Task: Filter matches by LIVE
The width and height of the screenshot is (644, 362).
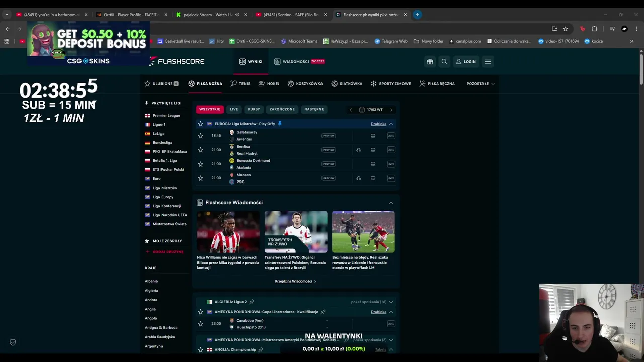Action: click(234, 109)
